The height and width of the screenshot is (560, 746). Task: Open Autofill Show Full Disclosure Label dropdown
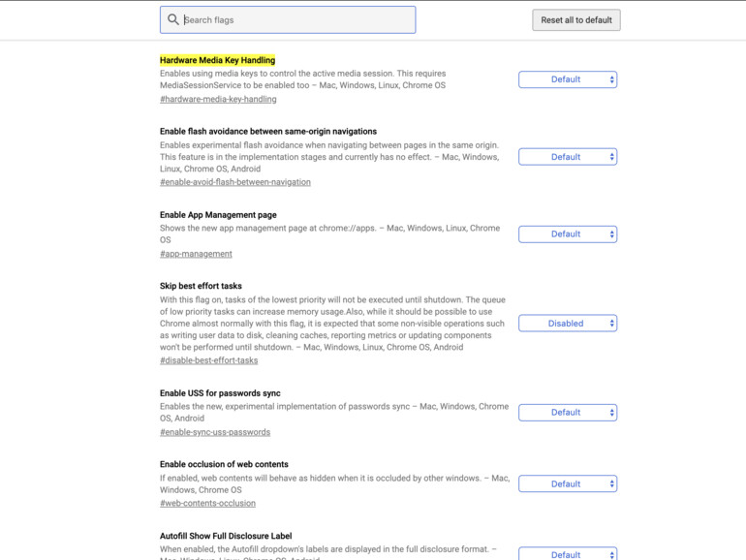tap(568, 554)
